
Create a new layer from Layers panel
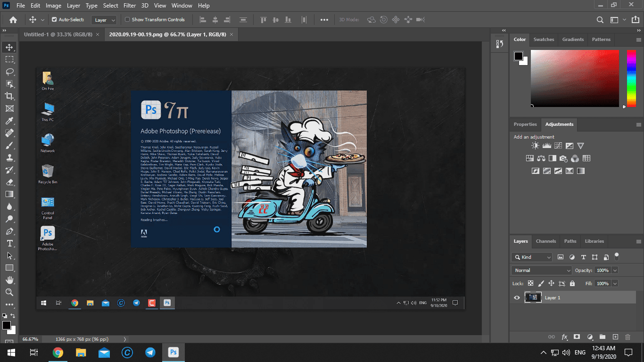click(x=615, y=337)
